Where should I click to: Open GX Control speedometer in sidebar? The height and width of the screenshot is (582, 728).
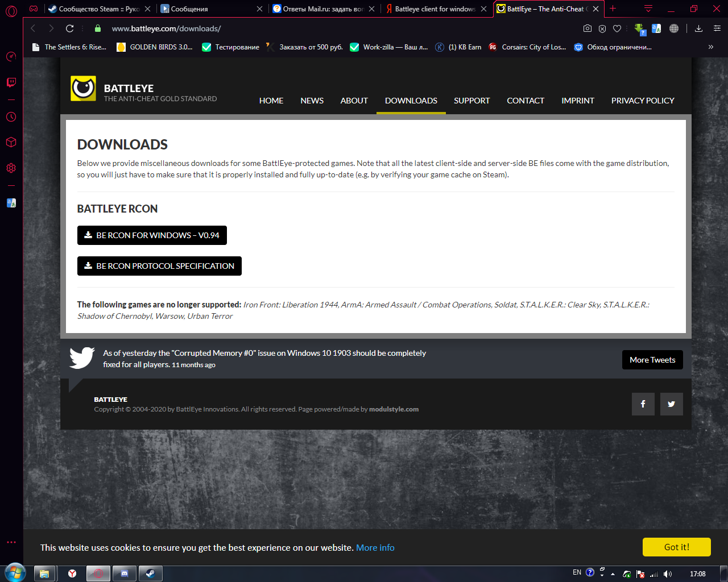[11, 56]
